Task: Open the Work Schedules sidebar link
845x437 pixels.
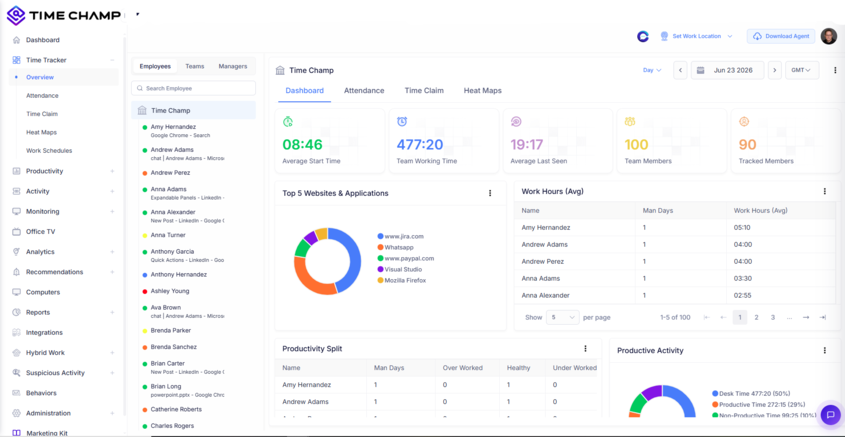Action: 49,151
